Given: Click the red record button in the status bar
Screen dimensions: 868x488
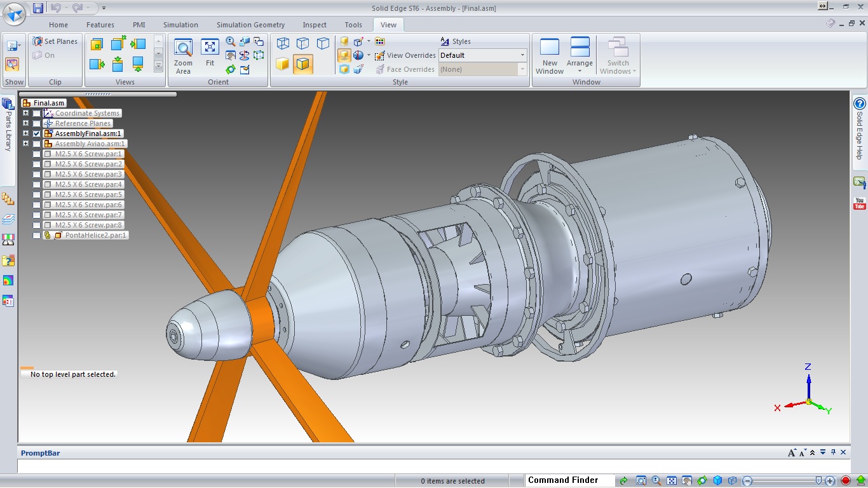Looking at the screenshot, I should tap(846, 480).
